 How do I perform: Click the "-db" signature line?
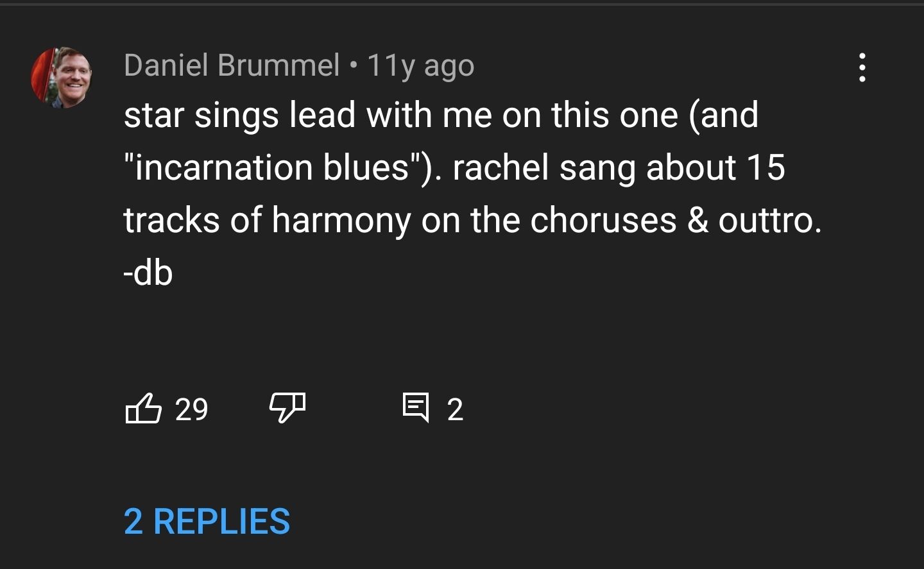pos(148,273)
